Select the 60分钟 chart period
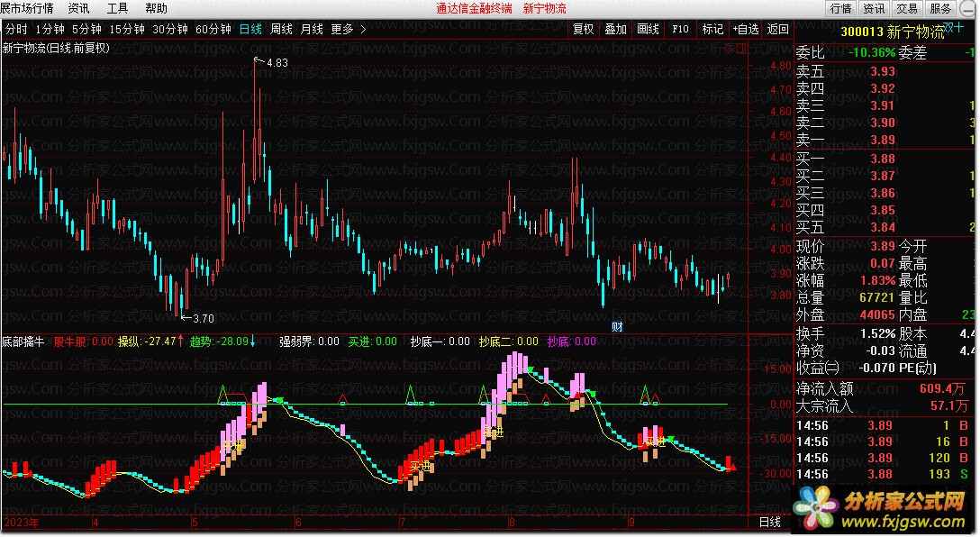This screenshot has width=980, height=537. click(213, 29)
